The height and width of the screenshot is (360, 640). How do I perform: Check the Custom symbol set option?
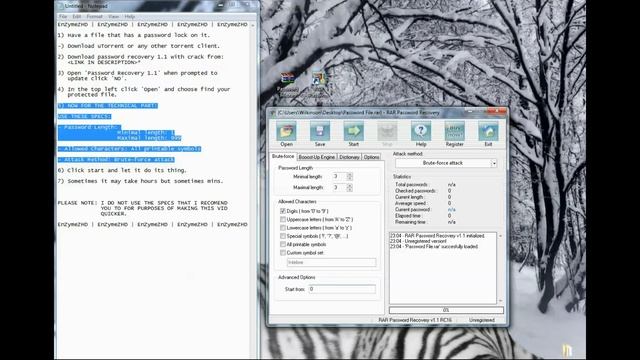coord(282,253)
